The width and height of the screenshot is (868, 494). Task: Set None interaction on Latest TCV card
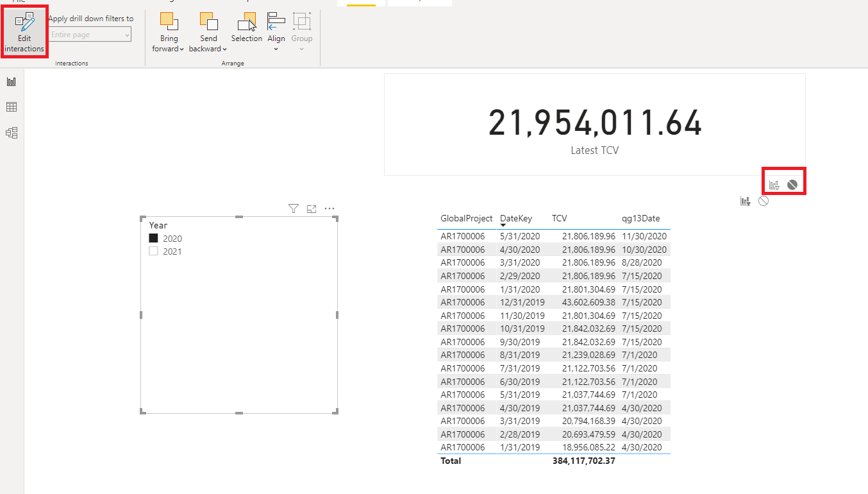point(792,185)
